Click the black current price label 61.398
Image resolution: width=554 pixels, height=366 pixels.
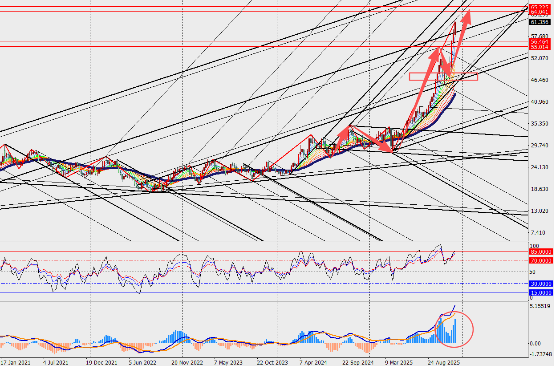[539, 22]
